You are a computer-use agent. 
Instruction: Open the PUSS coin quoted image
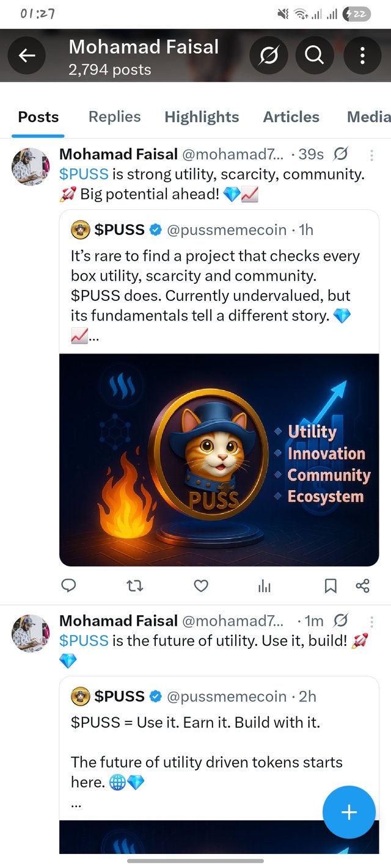(219, 460)
